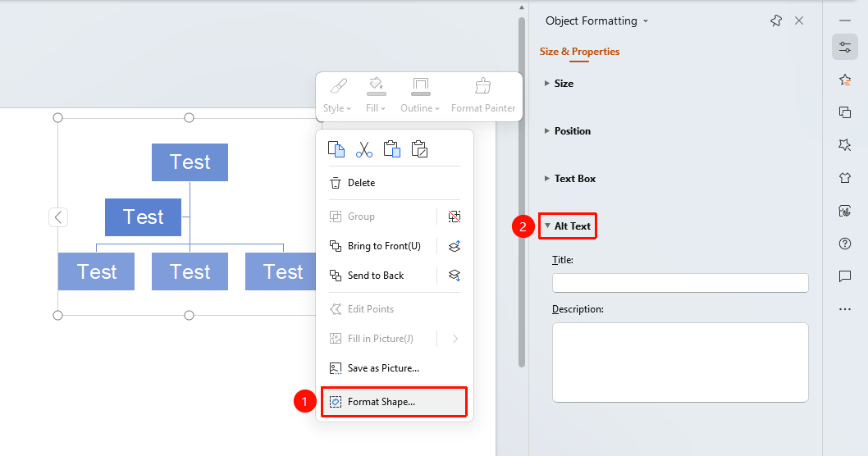The height and width of the screenshot is (456, 868).
Task: Click the stacked copies icon in sidebar
Action: pos(845,112)
